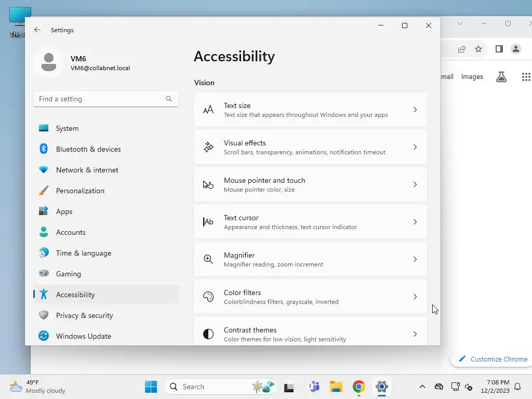532x399 pixels.
Task: Focus the Find a setting input field
Action: pos(106,99)
